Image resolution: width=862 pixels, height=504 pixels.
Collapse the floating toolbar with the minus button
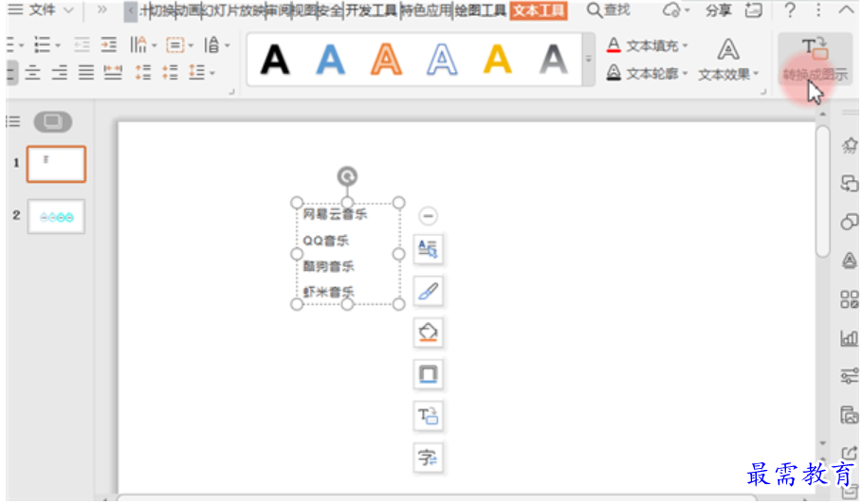[428, 216]
